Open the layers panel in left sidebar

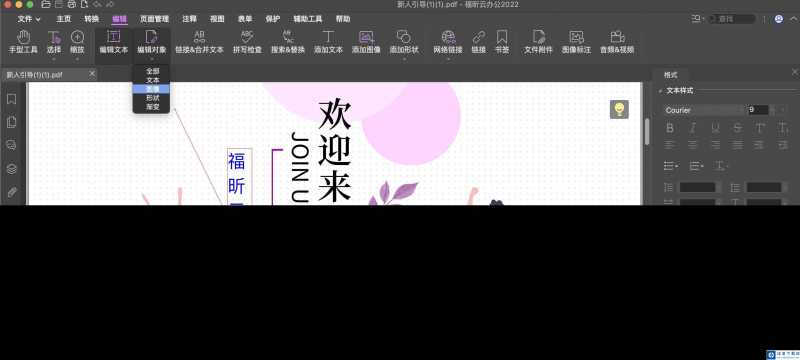(11, 169)
